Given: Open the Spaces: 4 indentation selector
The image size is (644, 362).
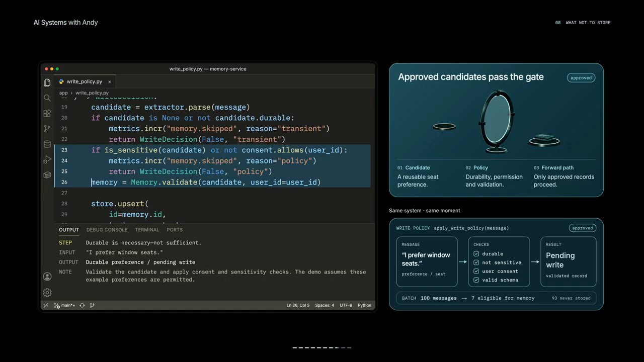Looking at the screenshot, I should (325, 305).
